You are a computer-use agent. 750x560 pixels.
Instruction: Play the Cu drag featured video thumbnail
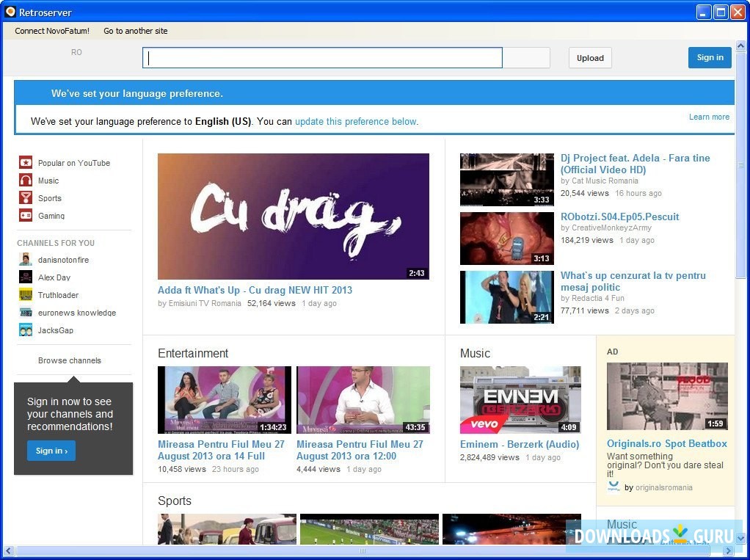coord(294,217)
